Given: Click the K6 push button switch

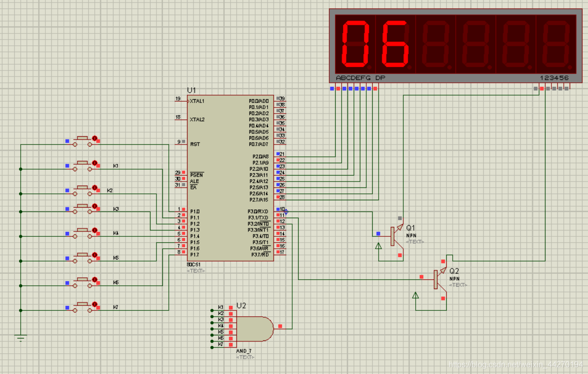Looking at the screenshot, I should (82, 282).
